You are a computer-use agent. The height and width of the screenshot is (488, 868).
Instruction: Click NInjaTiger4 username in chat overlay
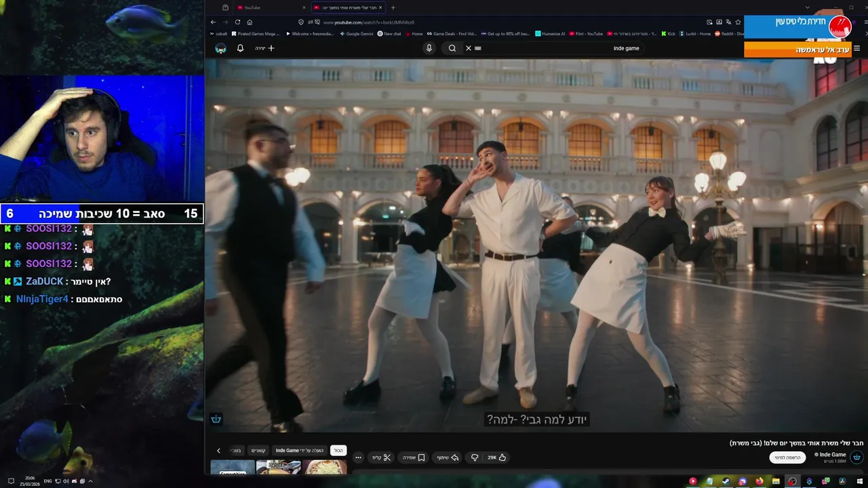[x=42, y=299]
